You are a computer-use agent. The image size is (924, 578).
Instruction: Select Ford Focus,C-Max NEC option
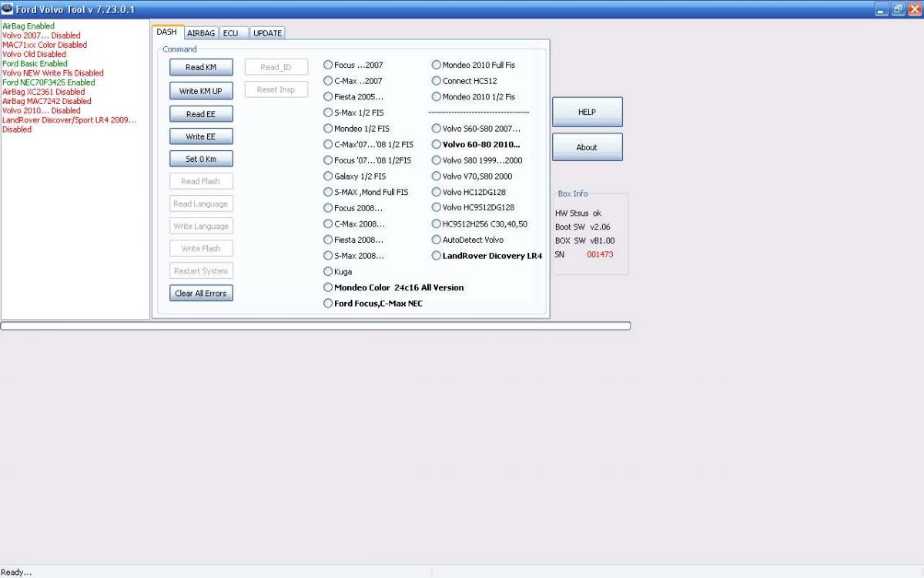coord(373,304)
